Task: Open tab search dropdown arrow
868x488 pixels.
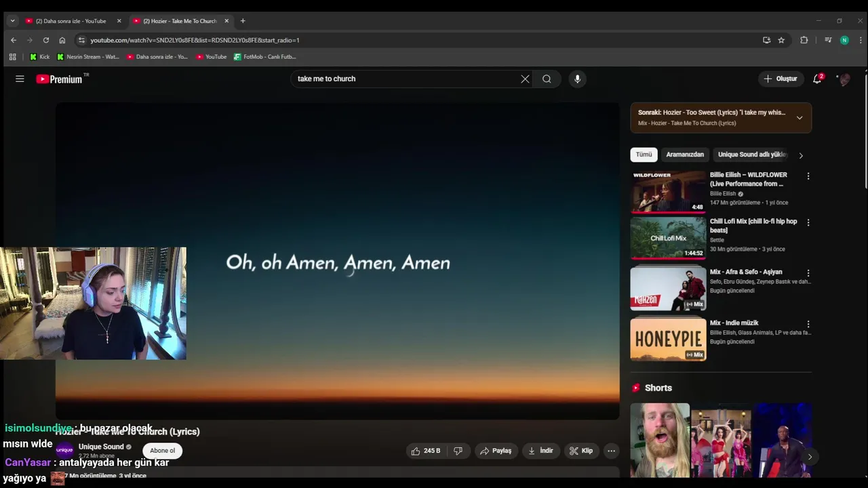Action: (12, 21)
